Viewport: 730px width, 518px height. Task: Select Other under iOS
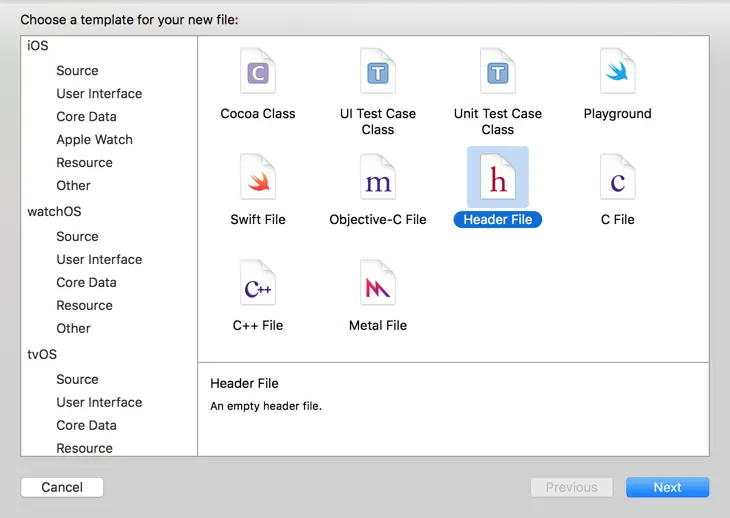(73, 185)
